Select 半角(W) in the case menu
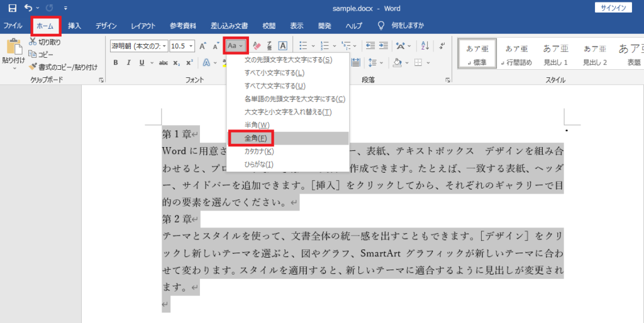The width and height of the screenshot is (644, 323). click(288, 125)
